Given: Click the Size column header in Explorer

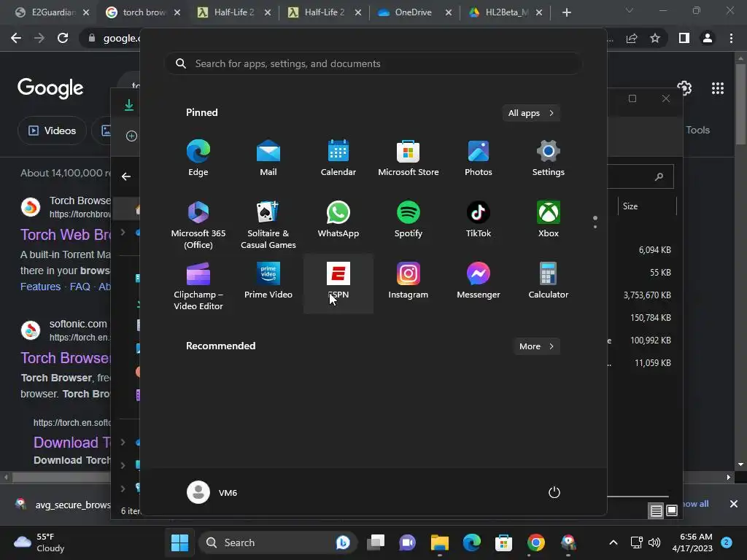Looking at the screenshot, I should tap(647, 206).
